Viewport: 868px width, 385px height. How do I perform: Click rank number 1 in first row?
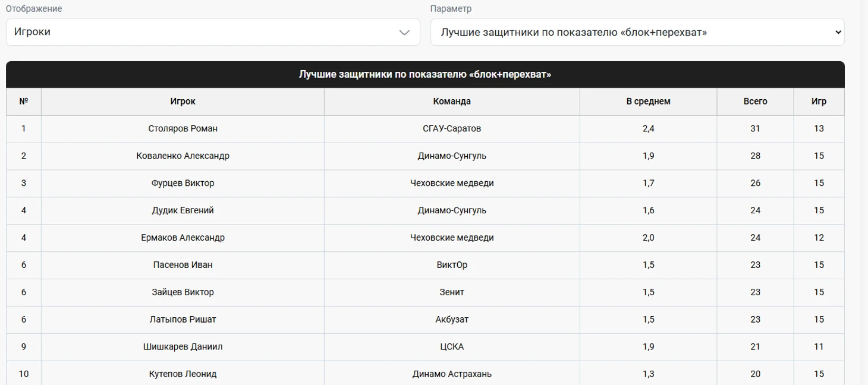click(x=24, y=128)
